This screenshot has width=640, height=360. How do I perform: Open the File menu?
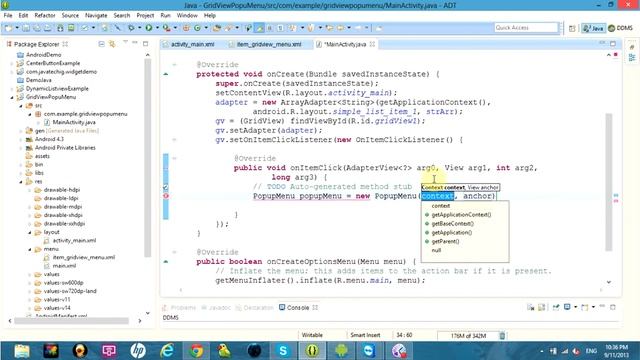[8, 16]
